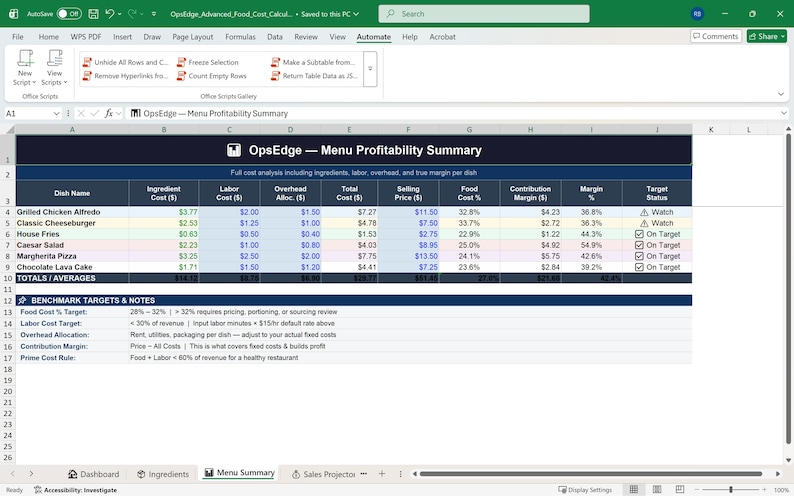Click the Accessibility: Investigate status
This screenshot has width=794, height=496.
pyautogui.click(x=75, y=490)
